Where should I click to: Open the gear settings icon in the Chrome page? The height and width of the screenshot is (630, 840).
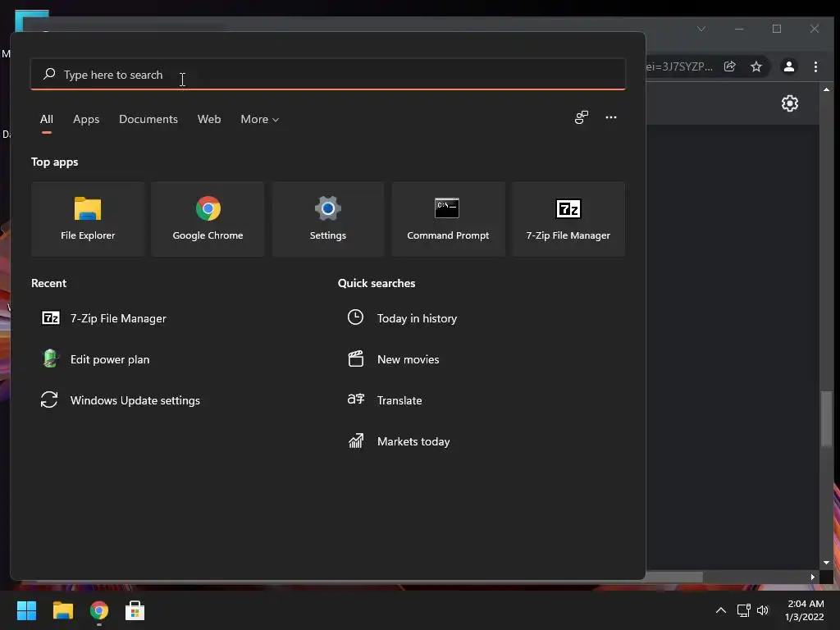pyautogui.click(x=790, y=103)
